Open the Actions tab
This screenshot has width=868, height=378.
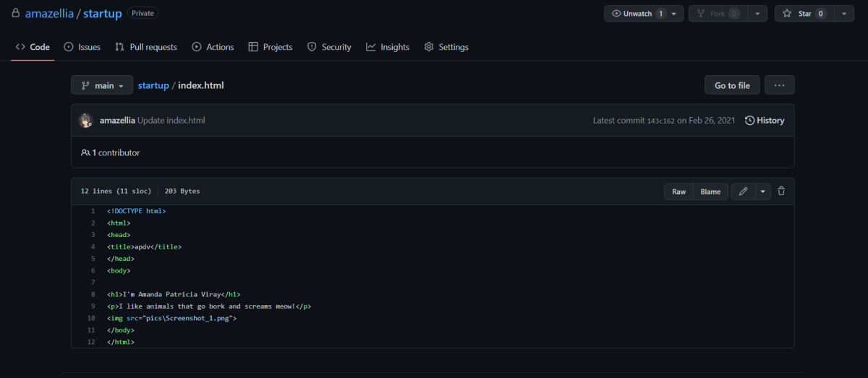tap(213, 47)
